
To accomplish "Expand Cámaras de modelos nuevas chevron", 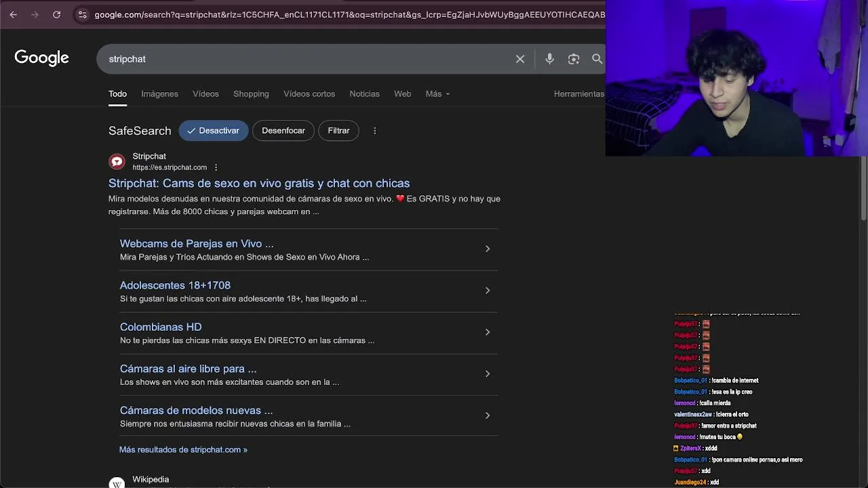I will point(487,415).
